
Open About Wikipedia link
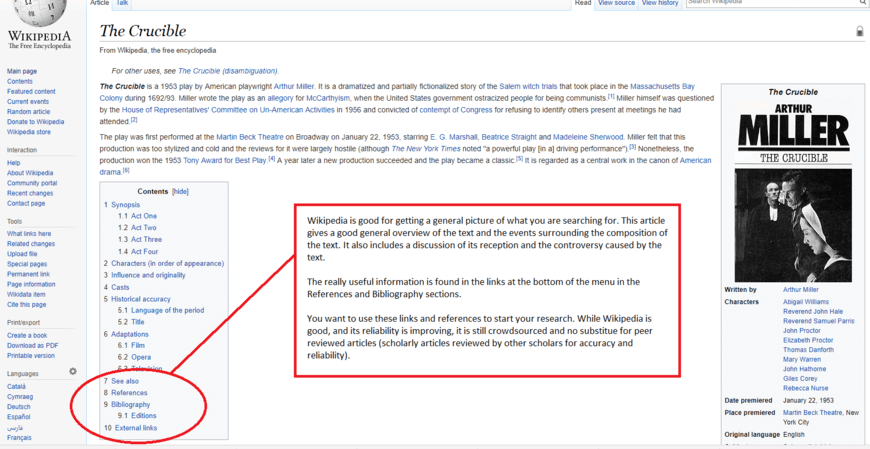point(30,173)
